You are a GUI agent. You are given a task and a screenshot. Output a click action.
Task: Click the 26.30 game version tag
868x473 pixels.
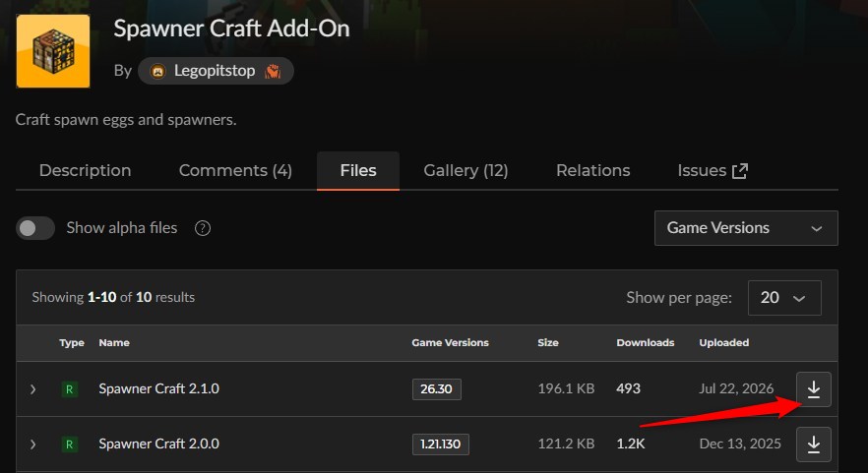437,388
